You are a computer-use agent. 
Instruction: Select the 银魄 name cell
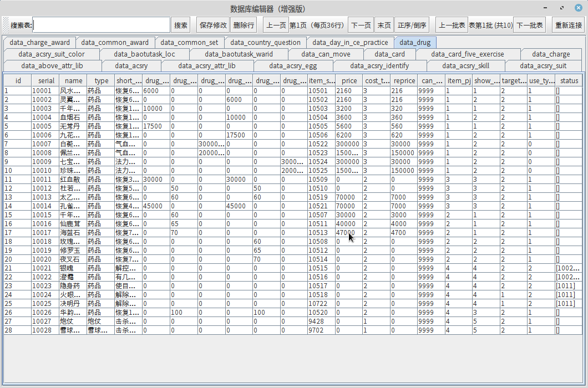[x=73, y=268]
